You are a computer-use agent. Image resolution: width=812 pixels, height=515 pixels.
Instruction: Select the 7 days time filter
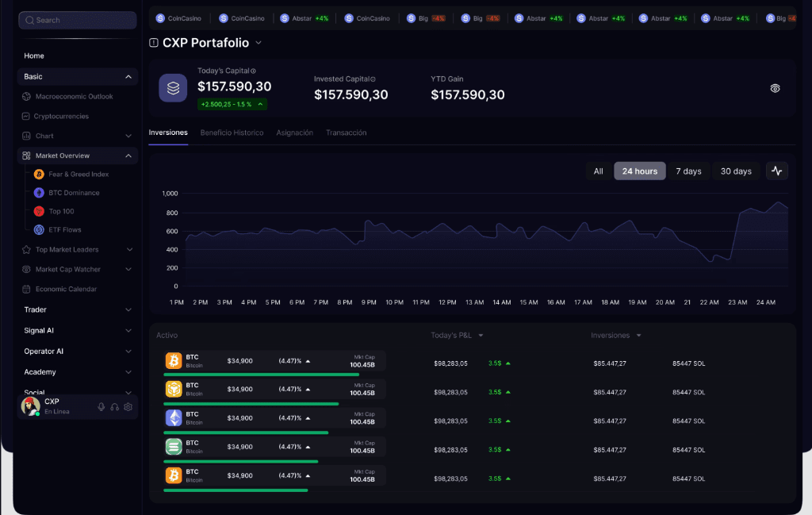tap(688, 171)
